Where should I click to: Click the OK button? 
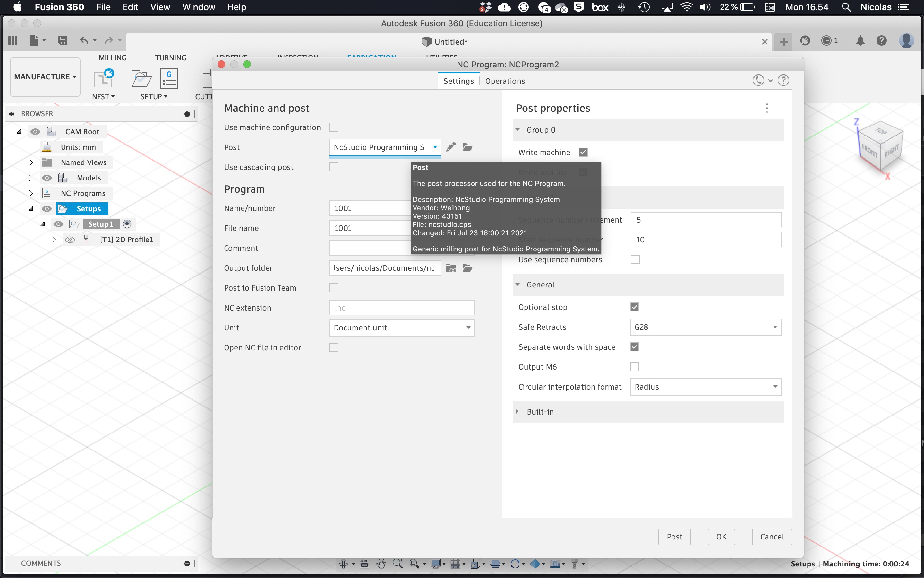pos(721,537)
